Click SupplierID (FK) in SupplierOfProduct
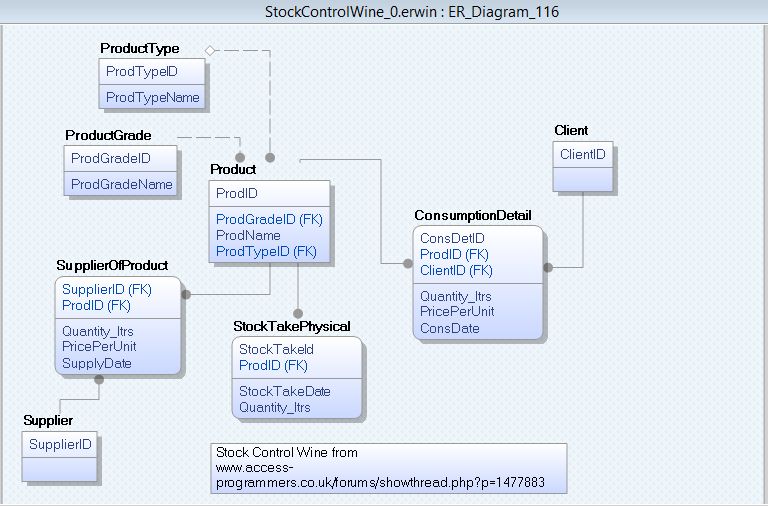Viewport: 768px width, 506px height. click(107, 289)
